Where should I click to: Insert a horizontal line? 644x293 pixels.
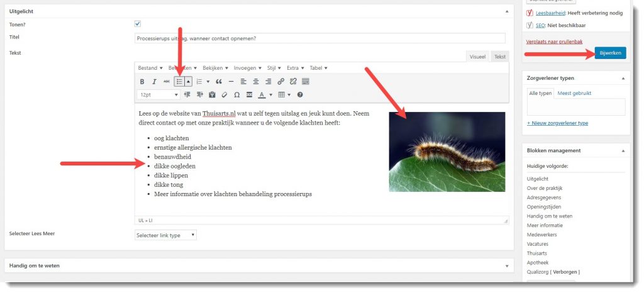[231, 82]
